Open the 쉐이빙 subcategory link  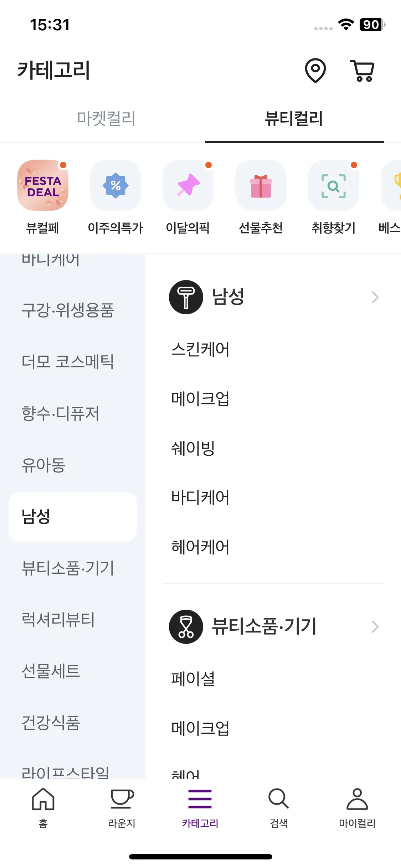(193, 448)
